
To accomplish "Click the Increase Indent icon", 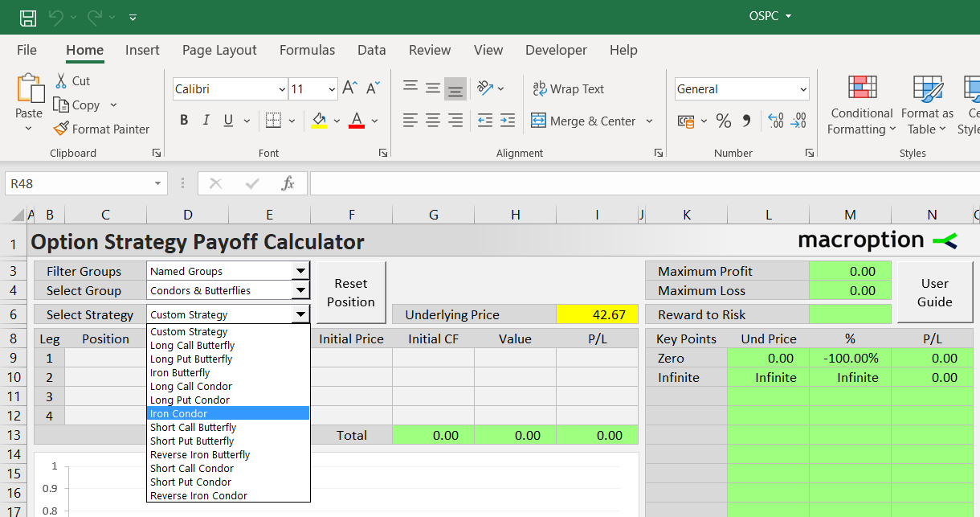I will pos(507,121).
